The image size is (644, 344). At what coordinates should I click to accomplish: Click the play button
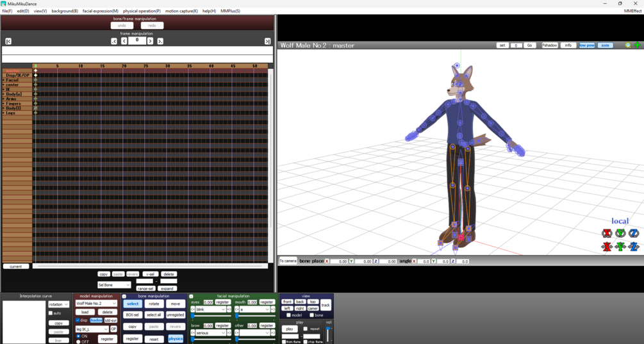pyautogui.click(x=290, y=329)
